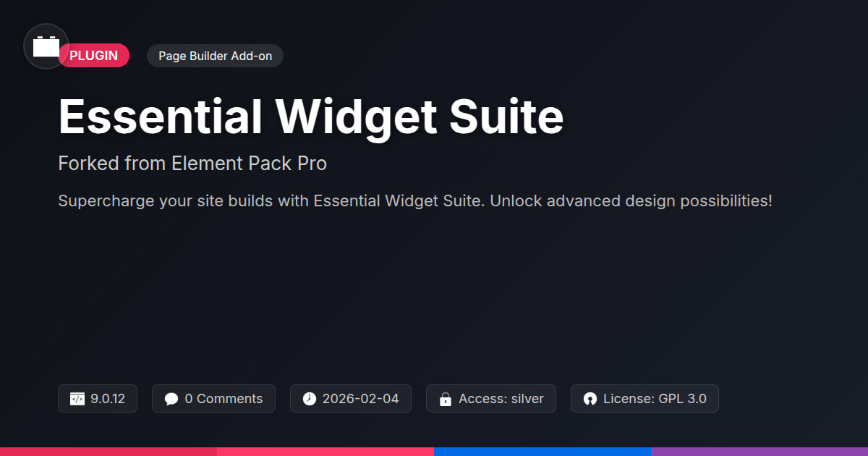
Task: Click the plugin brick icon in circle
Action: point(46,46)
